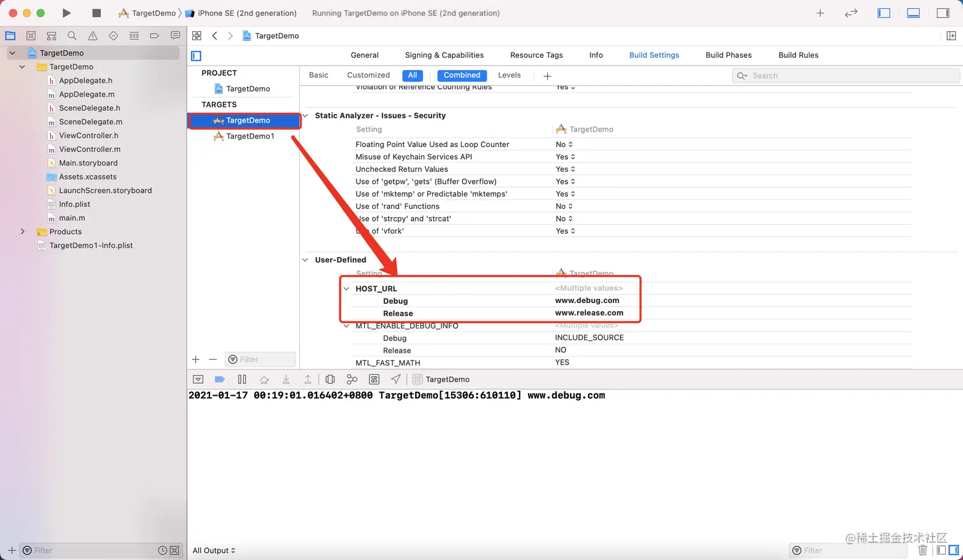Open the Debug View Hierarchy
The width and height of the screenshot is (963, 560).
tap(330, 379)
